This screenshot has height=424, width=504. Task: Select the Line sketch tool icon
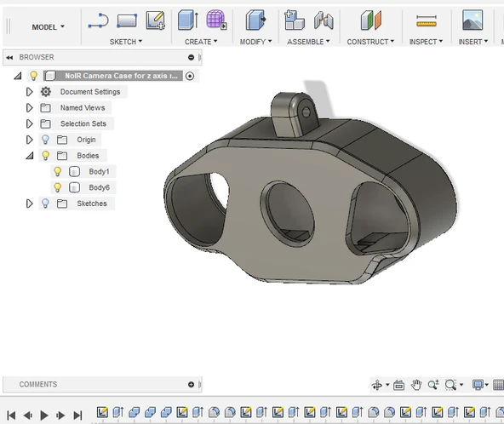[x=99, y=20]
